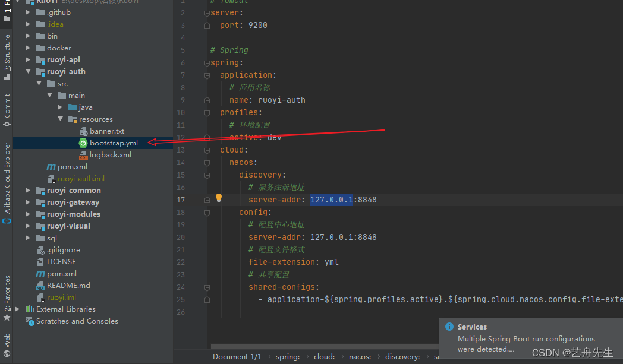Expand External Libraries node

18,309
